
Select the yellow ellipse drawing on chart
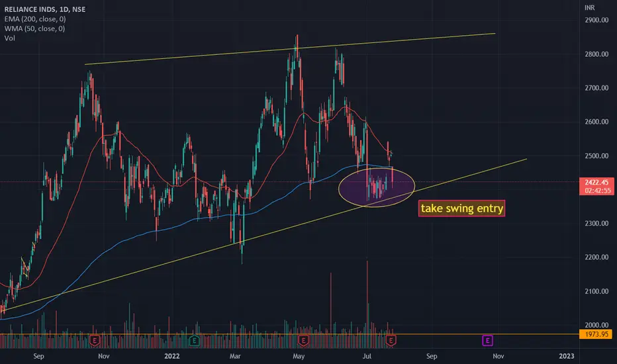[x=377, y=187]
